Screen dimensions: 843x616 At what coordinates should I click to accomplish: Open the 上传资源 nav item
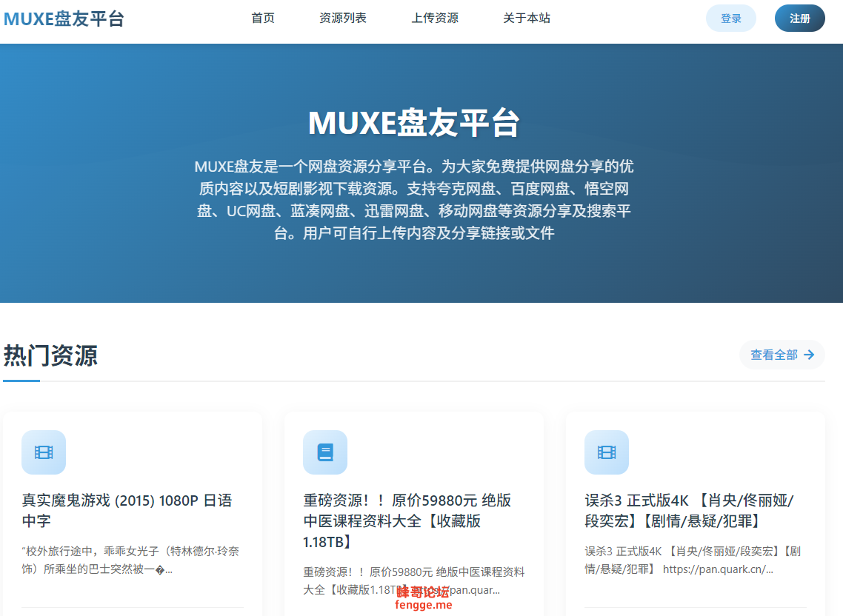(434, 19)
